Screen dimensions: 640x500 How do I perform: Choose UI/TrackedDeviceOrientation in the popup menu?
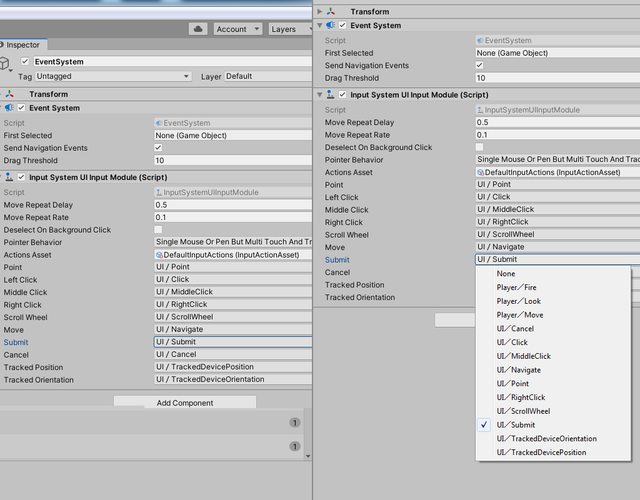click(x=553, y=439)
